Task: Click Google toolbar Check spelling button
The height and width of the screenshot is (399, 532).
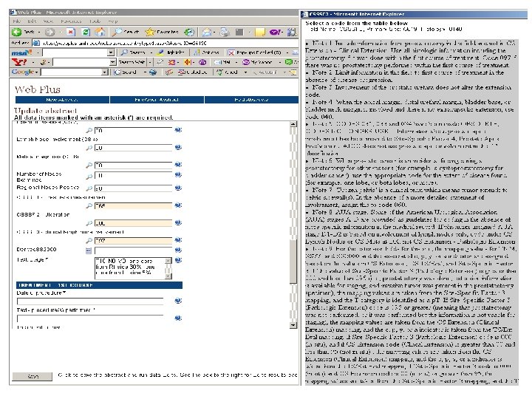Action: 228,72
